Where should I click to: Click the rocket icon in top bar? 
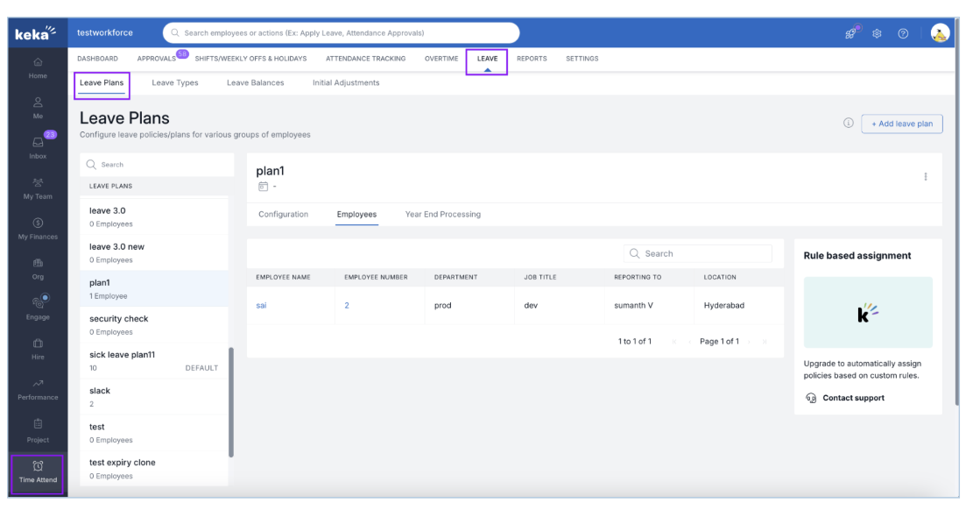pos(850,33)
